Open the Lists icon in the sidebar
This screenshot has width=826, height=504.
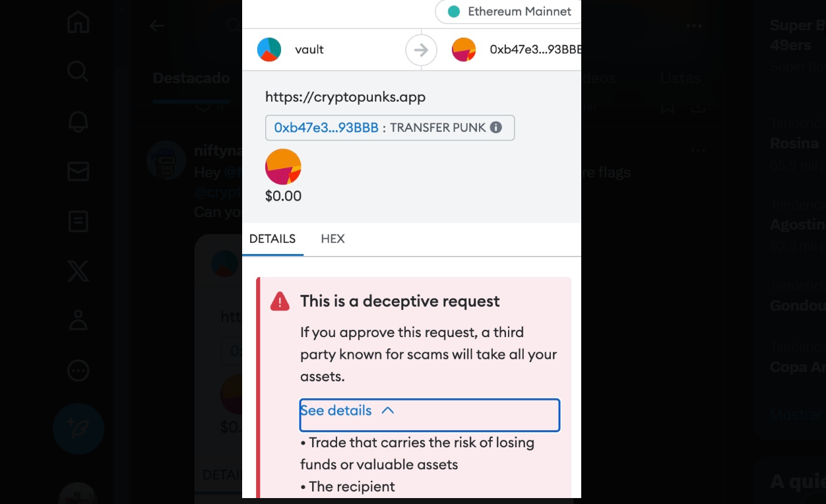(x=78, y=221)
